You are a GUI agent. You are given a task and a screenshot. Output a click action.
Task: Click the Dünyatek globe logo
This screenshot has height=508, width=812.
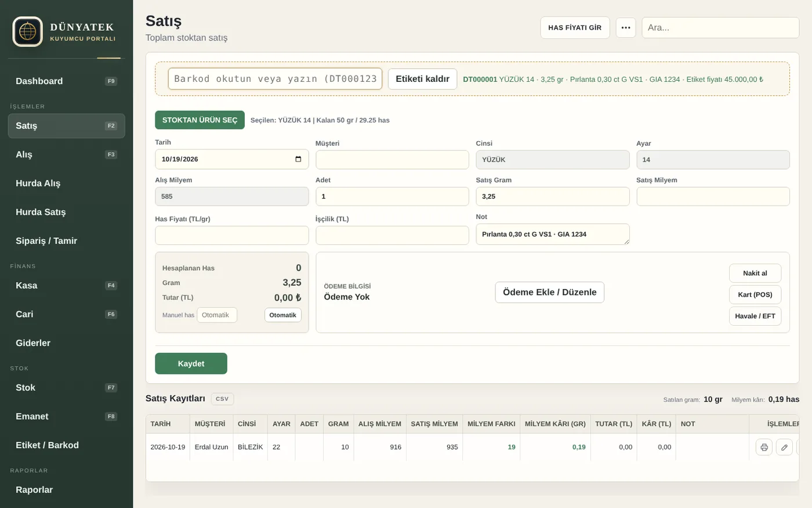(28, 31)
